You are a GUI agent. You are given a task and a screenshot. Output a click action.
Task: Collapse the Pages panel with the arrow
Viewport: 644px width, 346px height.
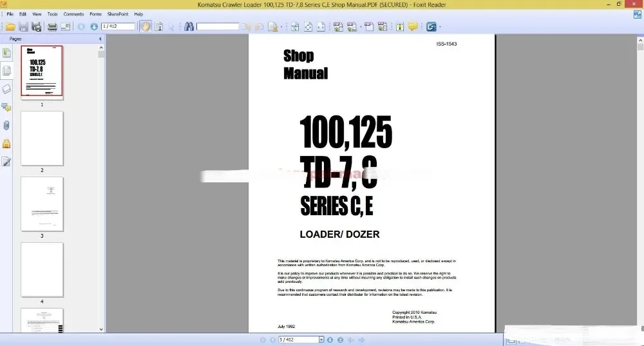click(x=100, y=39)
